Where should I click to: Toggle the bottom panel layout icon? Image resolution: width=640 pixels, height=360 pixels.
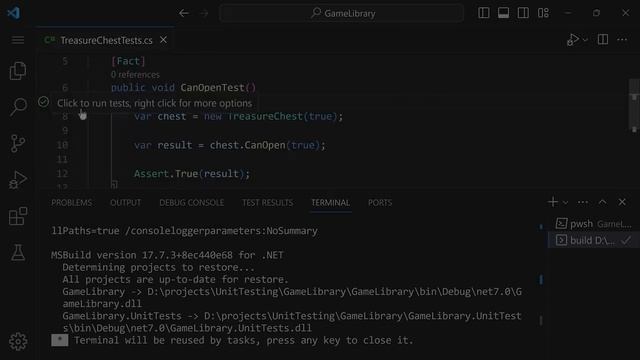(503, 13)
